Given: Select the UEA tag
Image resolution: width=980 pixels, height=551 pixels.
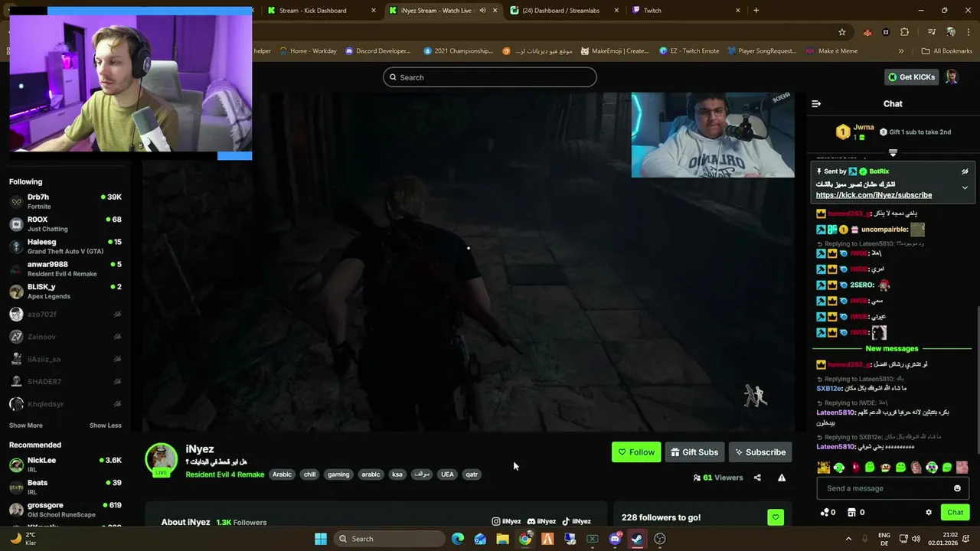Looking at the screenshot, I should tap(447, 474).
